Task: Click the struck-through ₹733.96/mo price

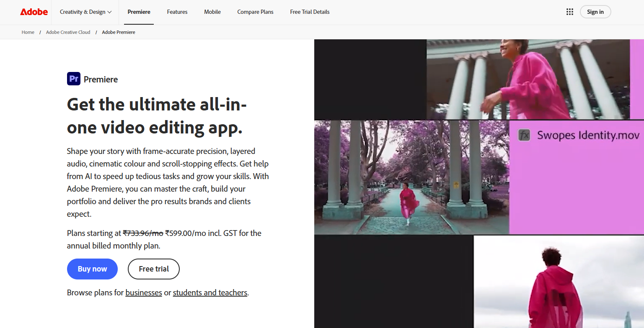Action: pos(143,233)
